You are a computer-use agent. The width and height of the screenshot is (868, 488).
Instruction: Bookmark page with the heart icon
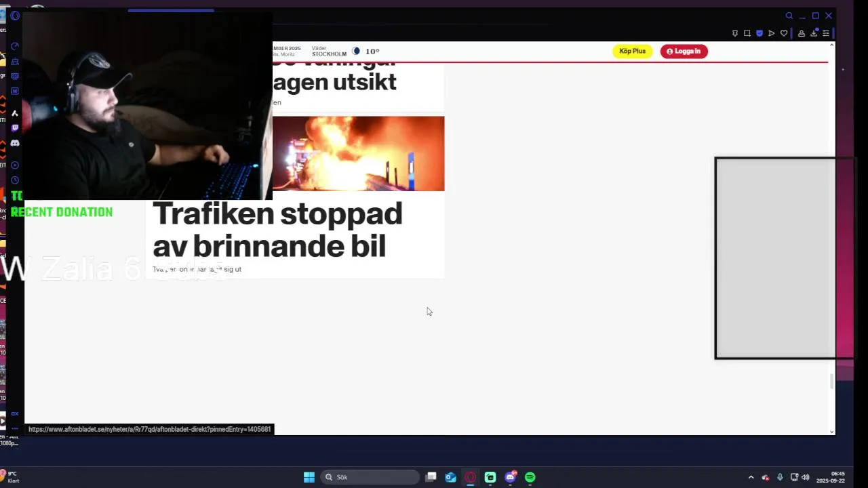point(784,33)
